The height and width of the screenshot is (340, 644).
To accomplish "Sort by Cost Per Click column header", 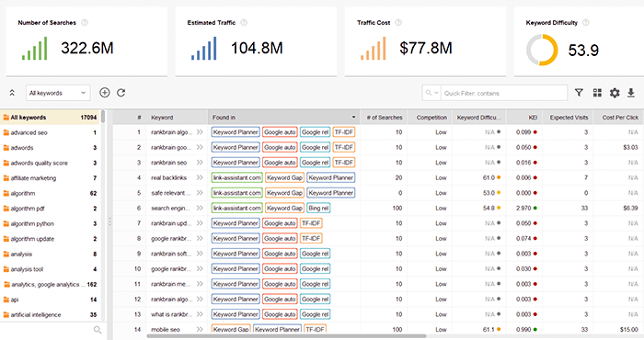I will (x=619, y=118).
